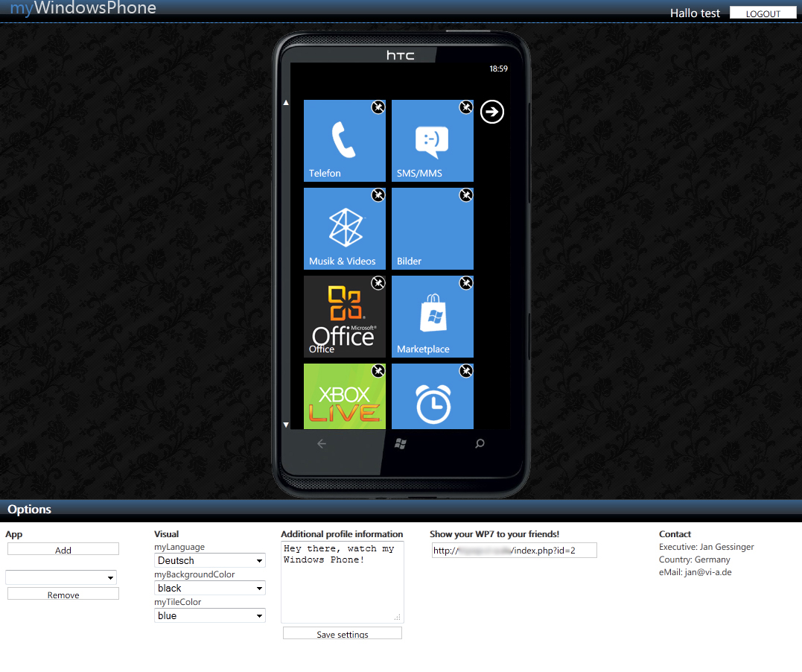The height and width of the screenshot is (672, 802).
Task: Open the alarm clock tile
Action: 432,396
